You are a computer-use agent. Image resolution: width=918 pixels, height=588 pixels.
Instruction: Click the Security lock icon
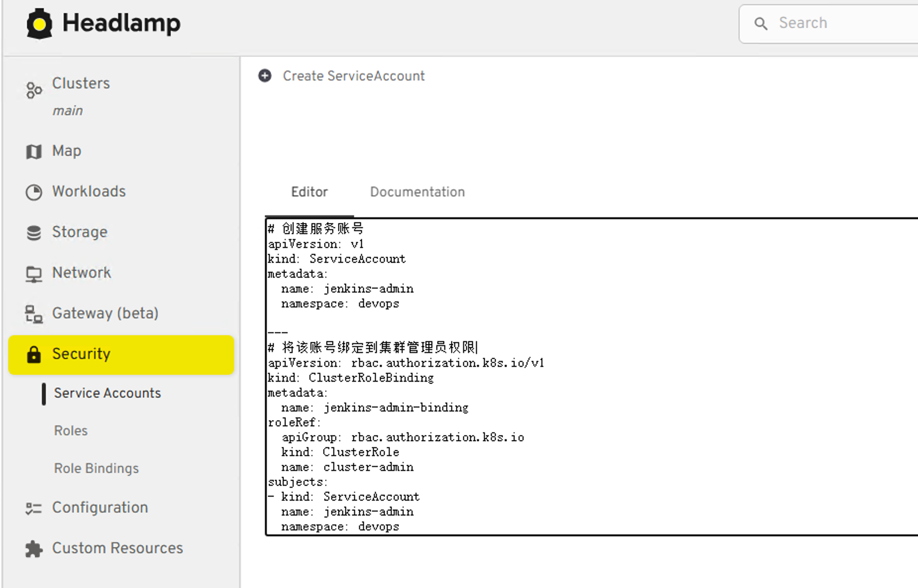34,354
